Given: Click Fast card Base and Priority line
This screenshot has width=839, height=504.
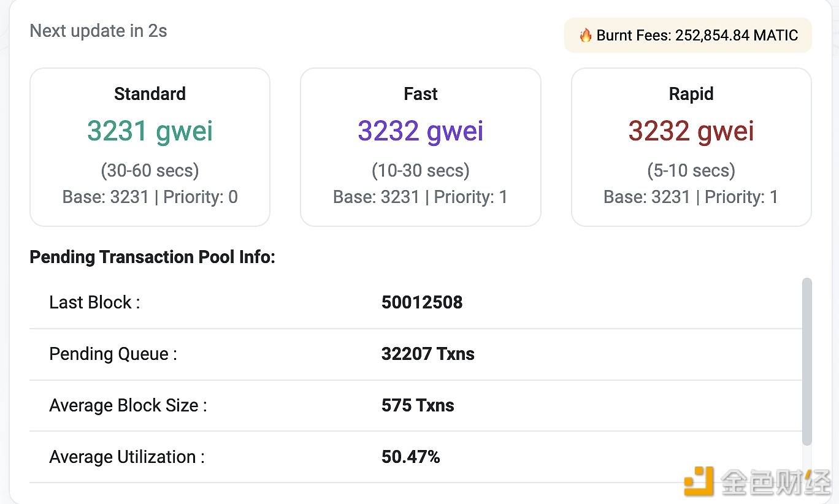Looking at the screenshot, I should pos(420,197).
